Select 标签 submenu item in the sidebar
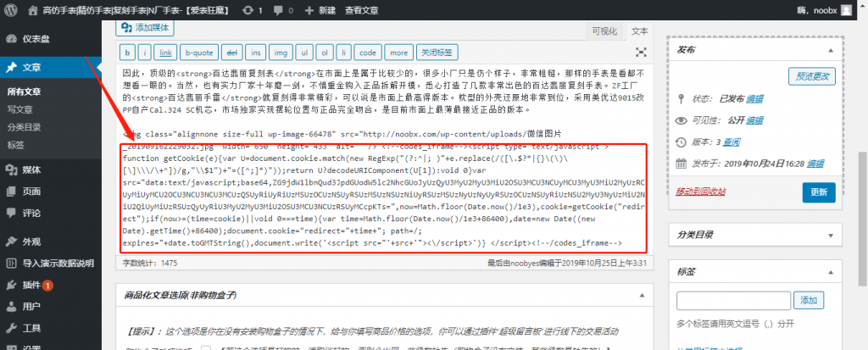Screen dimensions: 868x350 (15, 145)
